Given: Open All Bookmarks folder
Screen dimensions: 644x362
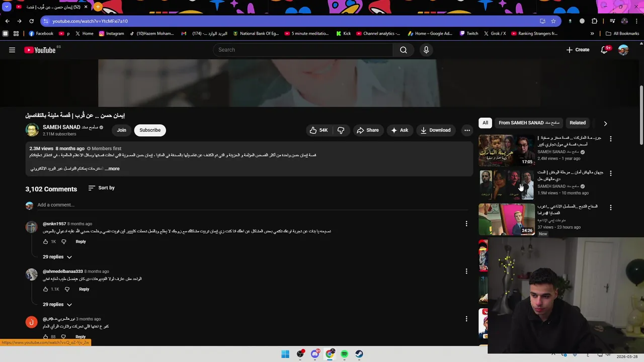Looking at the screenshot, I should (622, 34).
